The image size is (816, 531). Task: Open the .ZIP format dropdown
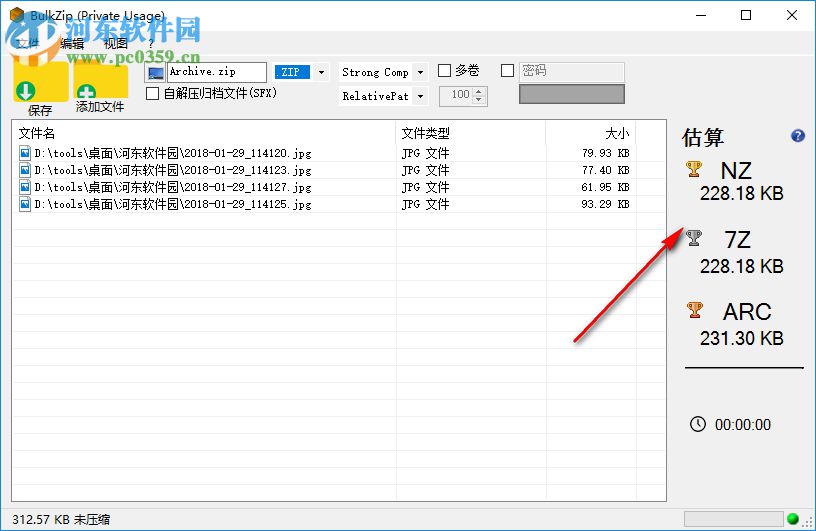[322, 72]
